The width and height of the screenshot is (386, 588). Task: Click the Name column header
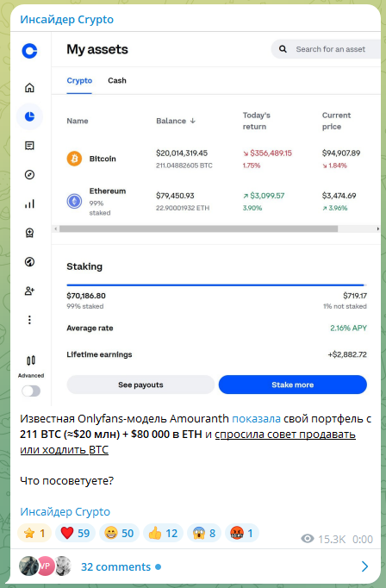point(78,121)
